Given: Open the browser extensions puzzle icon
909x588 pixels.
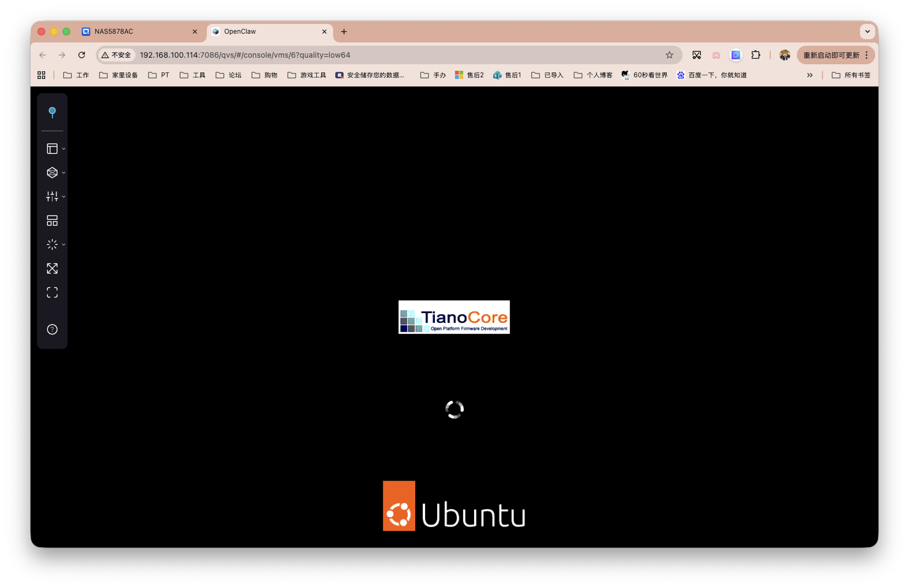Looking at the screenshot, I should click(756, 55).
